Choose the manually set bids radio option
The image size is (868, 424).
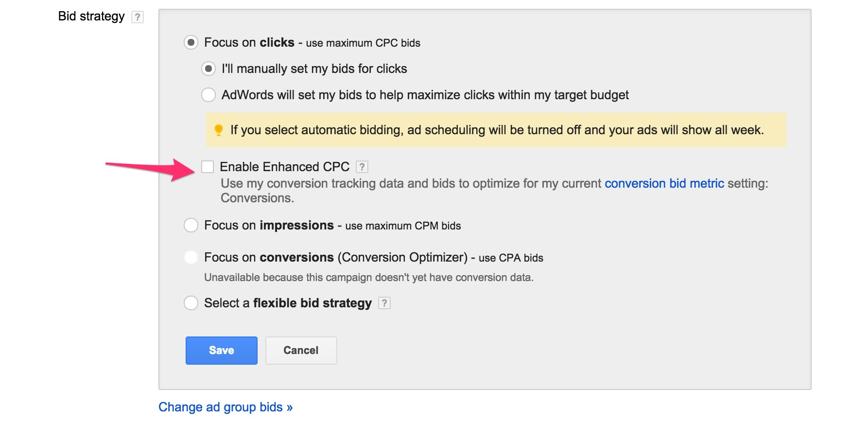tap(208, 69)
